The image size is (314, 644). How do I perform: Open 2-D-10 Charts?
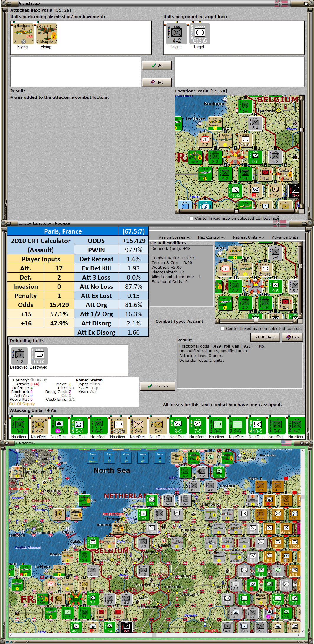click(x=265, y=337)
